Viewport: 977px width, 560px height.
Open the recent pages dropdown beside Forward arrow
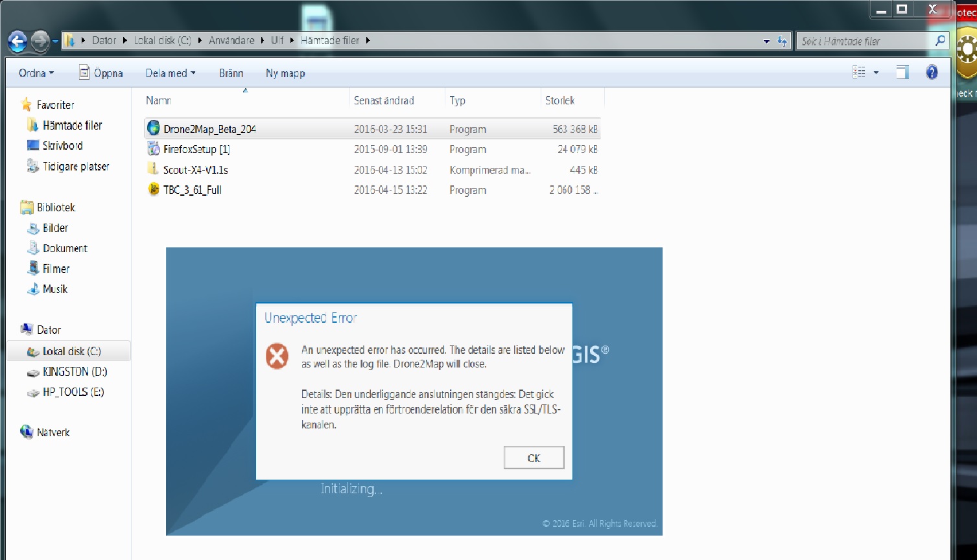(x=55, y=41)
